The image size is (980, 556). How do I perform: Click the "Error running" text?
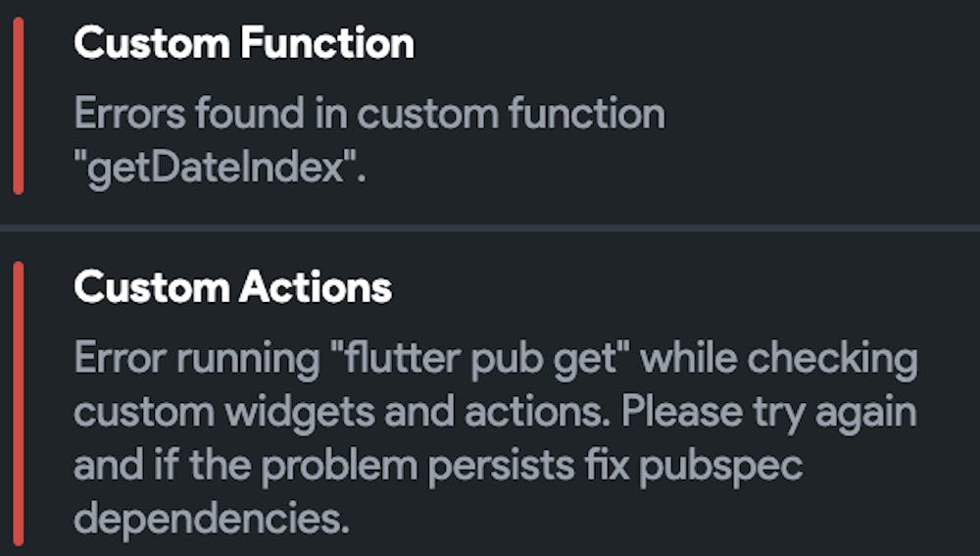[193, 359]
